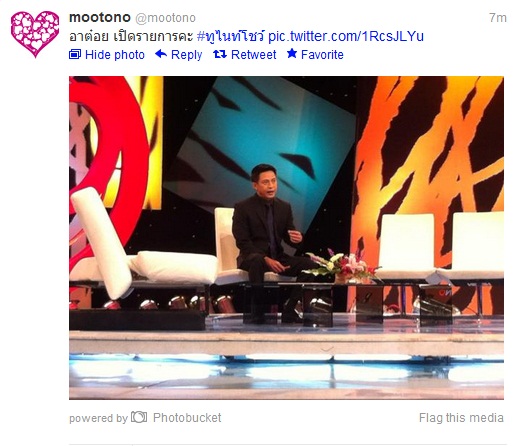This screenshot has height=446, width=516.
Task: Choose the Retweet text link
Action: (253, 55)
